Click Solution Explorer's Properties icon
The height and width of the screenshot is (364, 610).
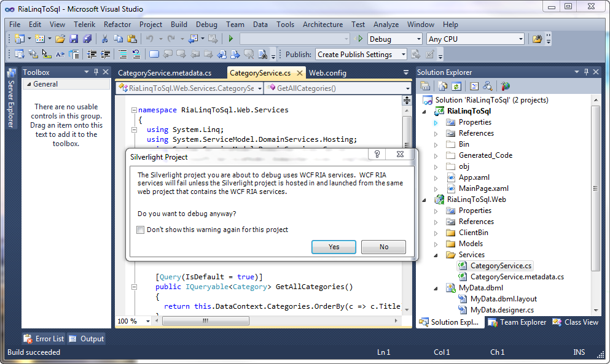click(425, 86)
